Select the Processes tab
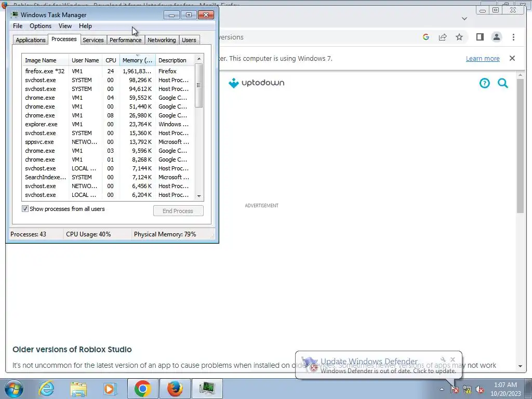This screenshot has height=399, width=532. pyautogui.click(x=64, y=39)
